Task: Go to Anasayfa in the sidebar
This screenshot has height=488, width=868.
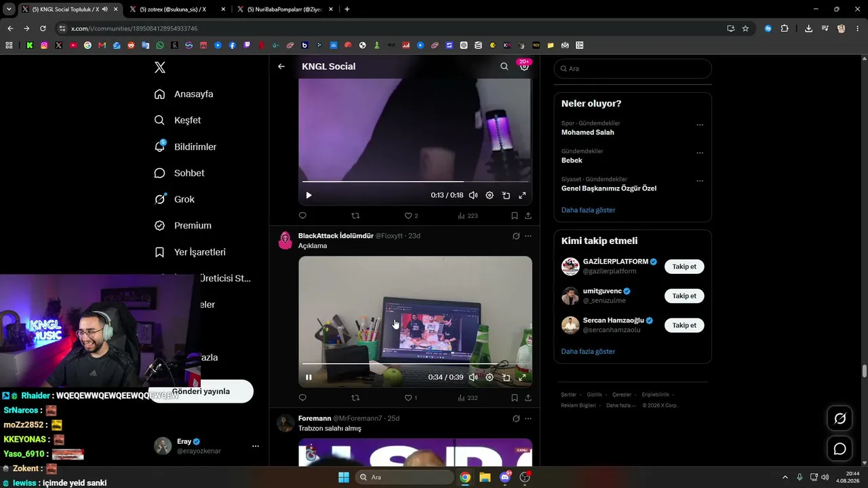Action: pos(184,94)
